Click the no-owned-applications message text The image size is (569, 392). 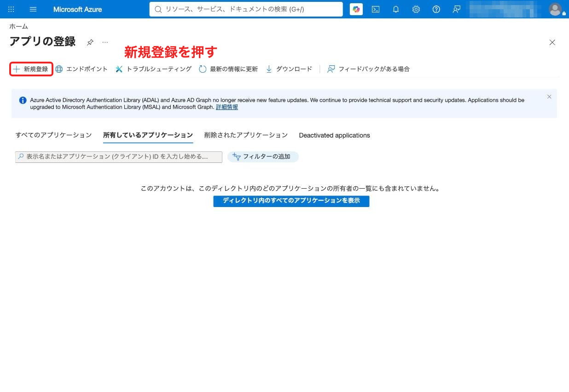[x=291, y=189]
